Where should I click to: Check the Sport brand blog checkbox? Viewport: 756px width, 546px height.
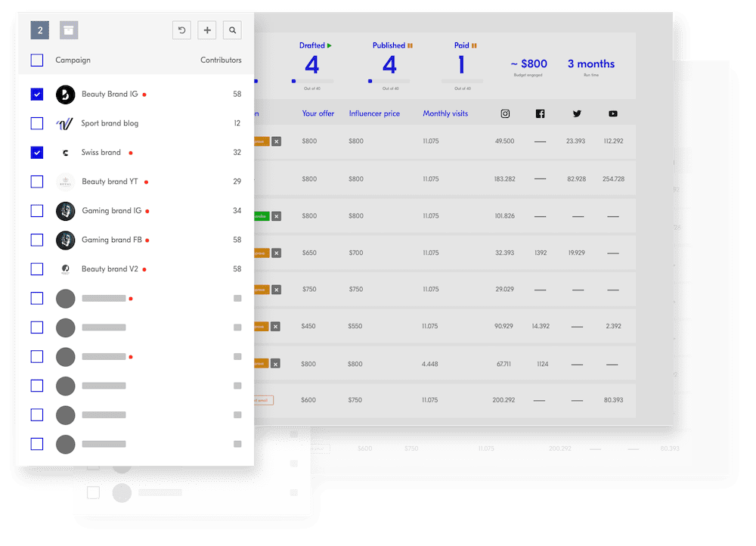pyautogui.click(x=37, y=123)
